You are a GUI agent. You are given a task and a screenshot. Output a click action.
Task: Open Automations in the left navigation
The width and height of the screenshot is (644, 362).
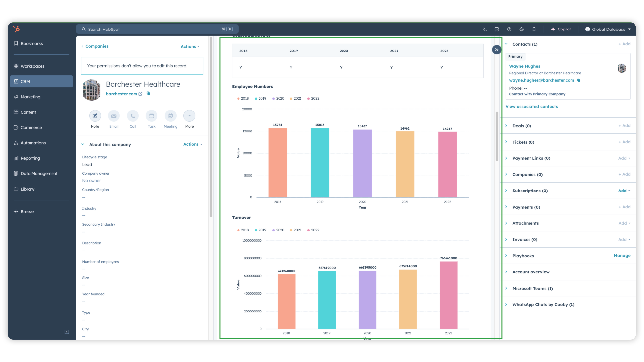(x=33, y=143)
